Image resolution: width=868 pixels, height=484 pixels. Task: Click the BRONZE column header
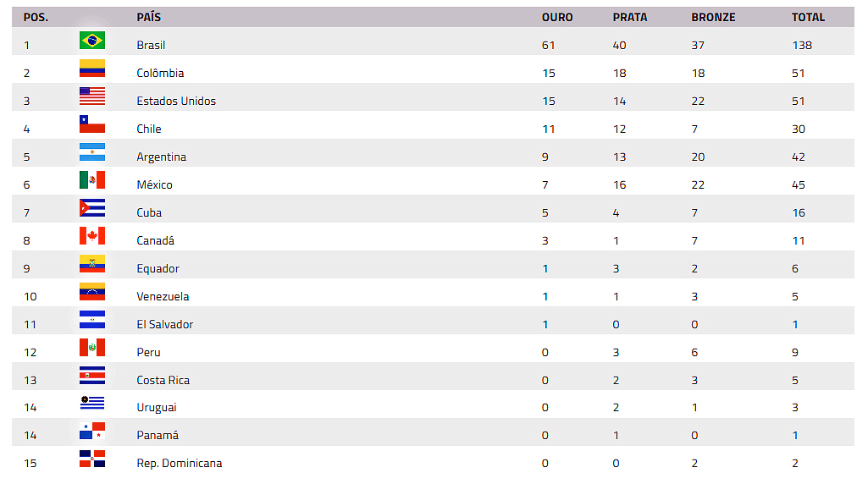pyautogui.click(x=713, y=17)
